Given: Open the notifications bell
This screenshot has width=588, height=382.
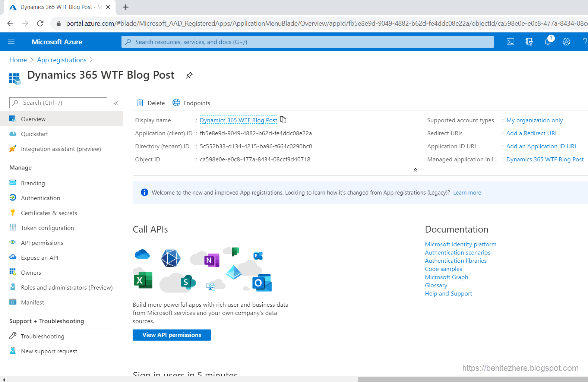Looking at the screenshot, I should pos(548,42).
